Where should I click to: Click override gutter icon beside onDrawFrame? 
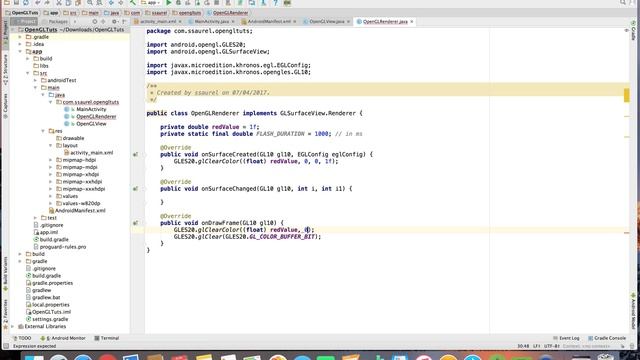(x=135, y=223)
